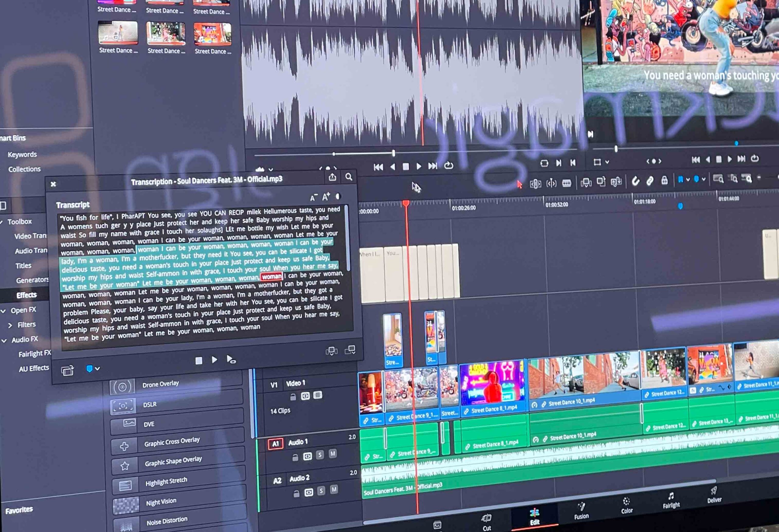This screenshot has width=779, height=532.
Task: Stop transcript playback in the Transcription window
Action: [199, 360]
